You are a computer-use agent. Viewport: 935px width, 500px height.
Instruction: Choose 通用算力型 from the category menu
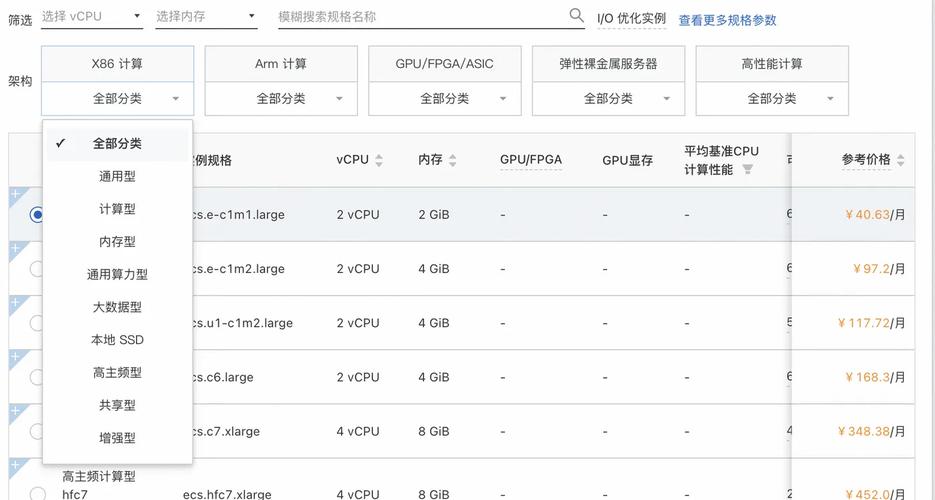[117, 274]
